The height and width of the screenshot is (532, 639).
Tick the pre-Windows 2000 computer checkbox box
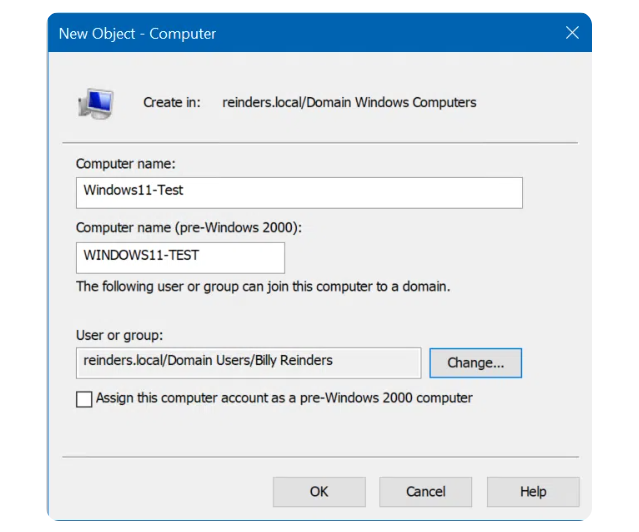84,399
